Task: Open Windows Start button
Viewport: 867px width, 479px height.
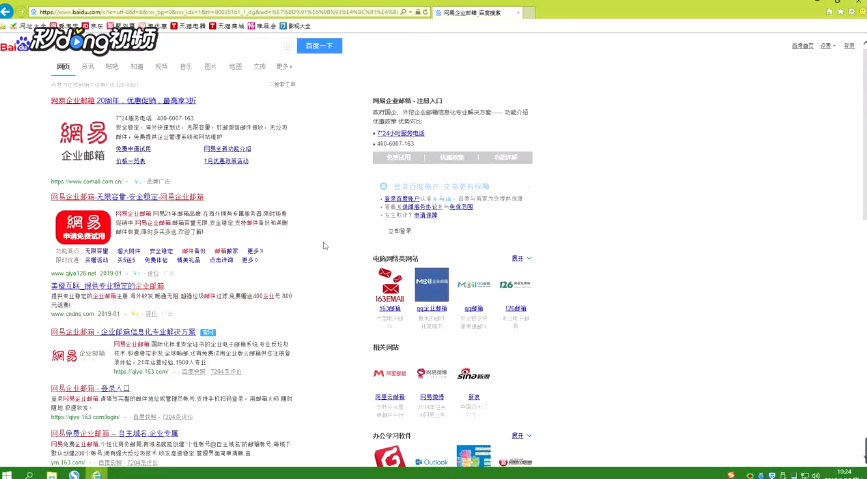Action: pos(7,475)
